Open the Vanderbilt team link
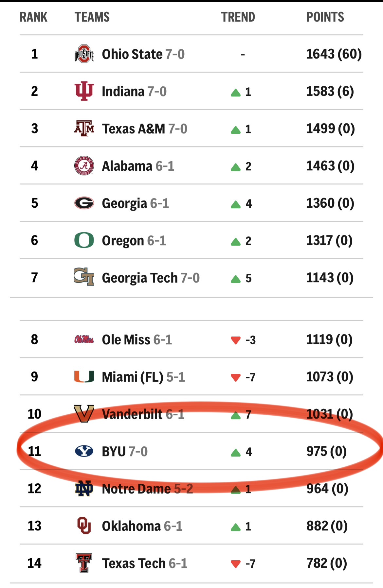Viewport: 383px width, 588px height. tap(132, 414)
